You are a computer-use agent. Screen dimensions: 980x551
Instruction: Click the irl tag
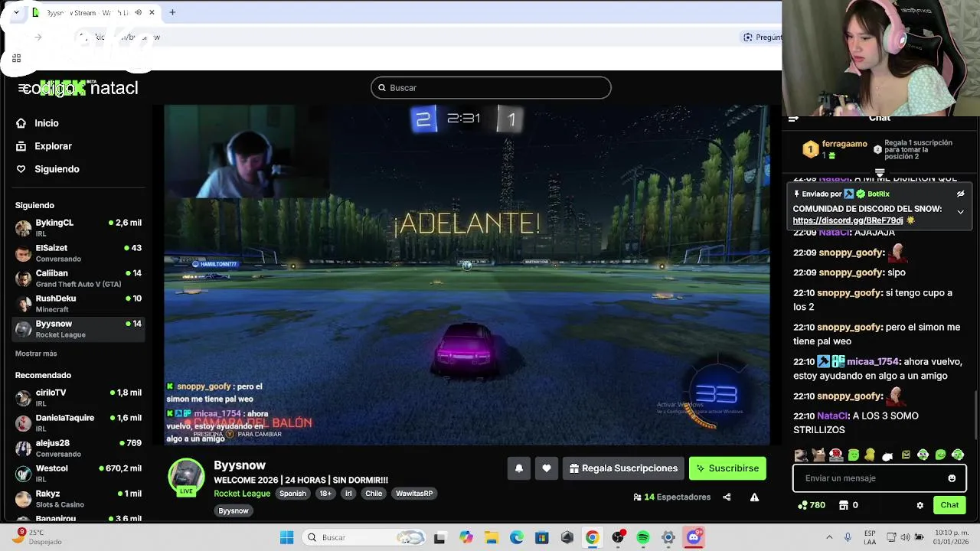click(x=348, y=494)
